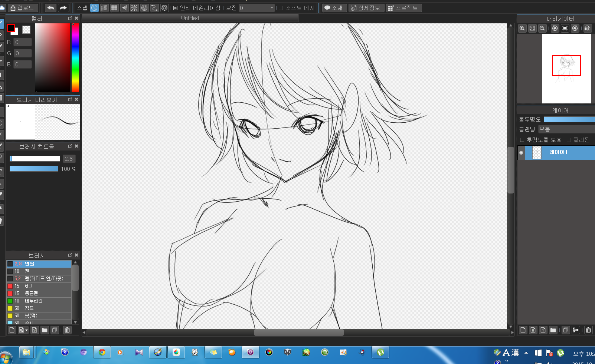This screenshot has width=595, height=364.
Task: Add a new brush in the brush panel
Action: (x=12, y=330)
